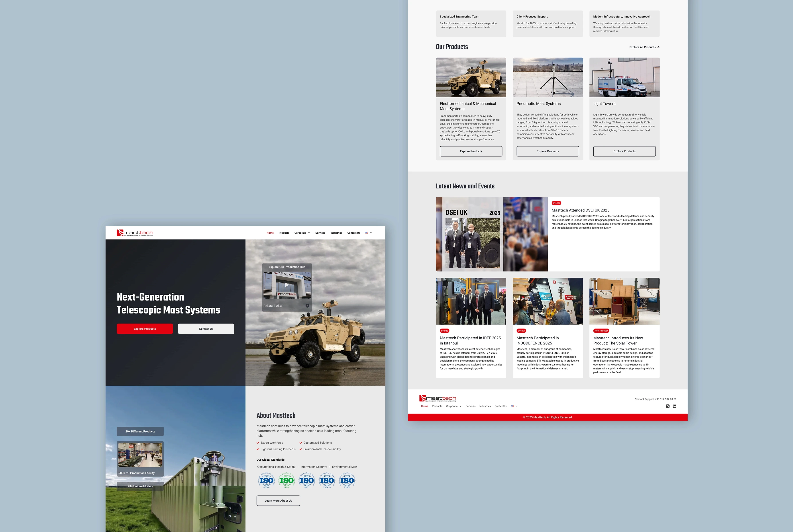
Task: Click the Masttech logo in header
Action: [x=135, y=233]
